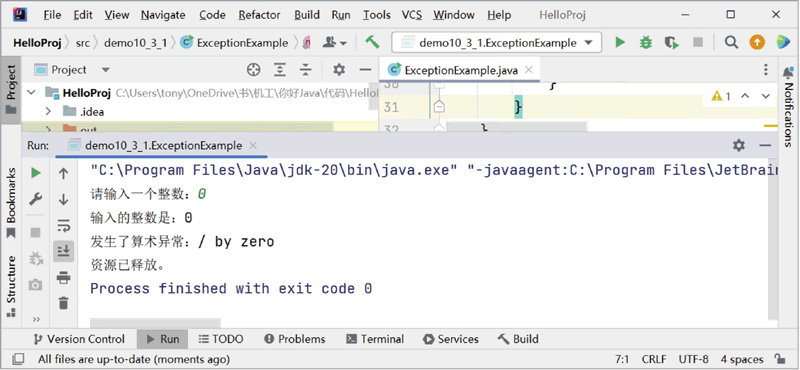Switch to Terminal tool window tab
The width and height of the screenshot is (800, 370).
(x=375, y=339)
